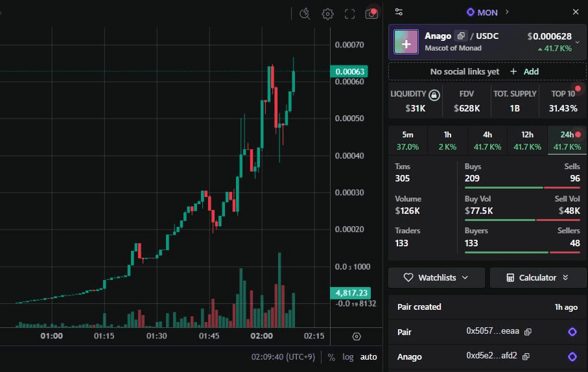The image size is (588, 372).
Task: Toggle log scale on chart
Action: [x=348, y=356]
